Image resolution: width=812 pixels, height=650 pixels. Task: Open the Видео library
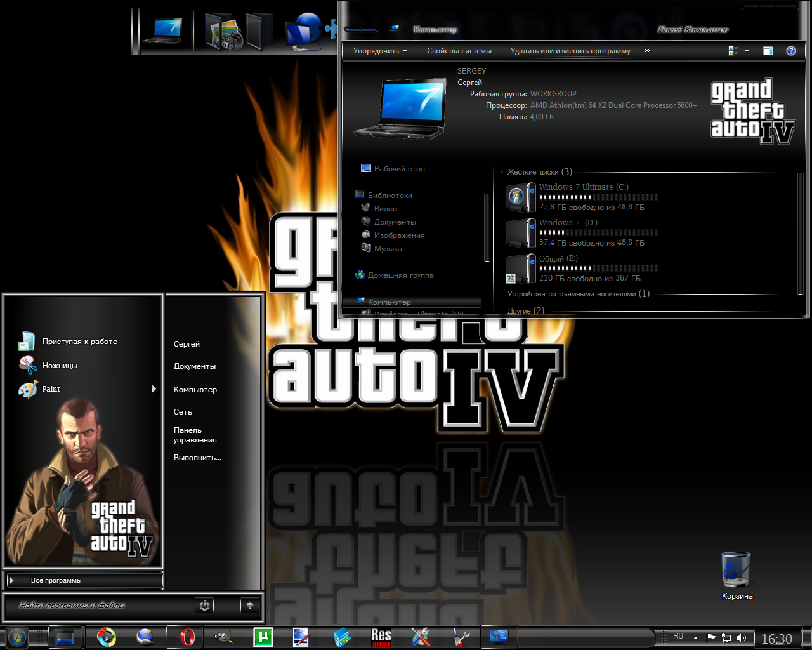pyautogui.click(x=379, y=209)
